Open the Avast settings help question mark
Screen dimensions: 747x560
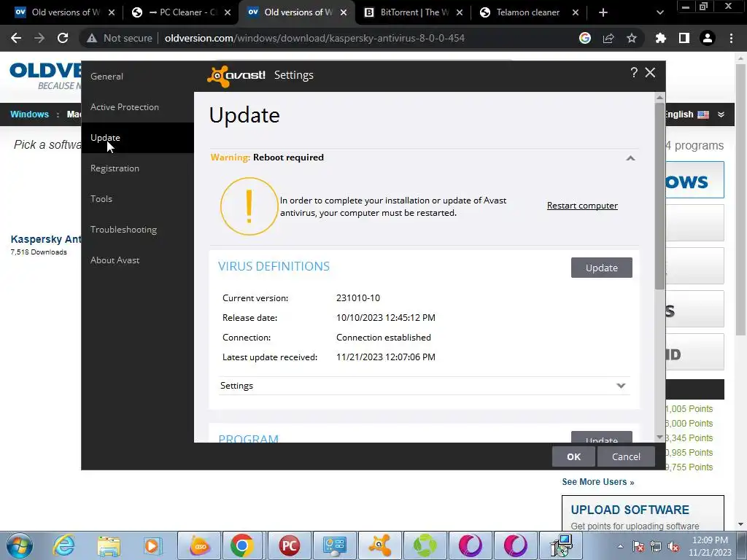tap(634, 72)
